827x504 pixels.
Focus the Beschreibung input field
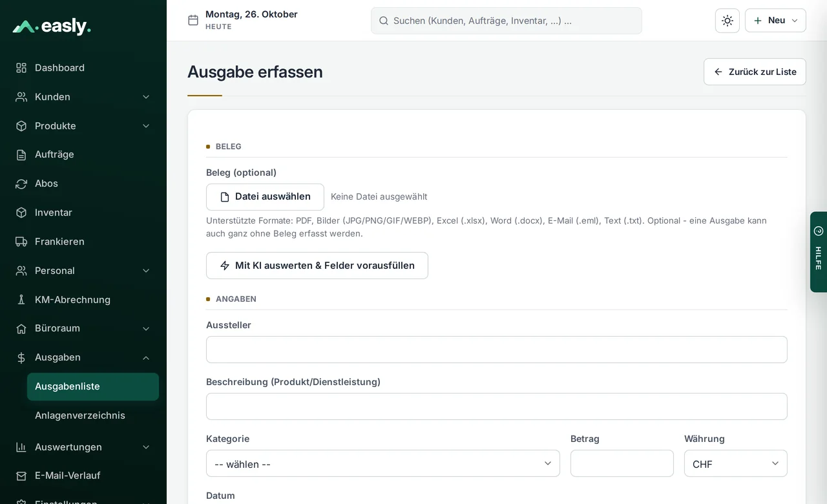tap(497, 406)
